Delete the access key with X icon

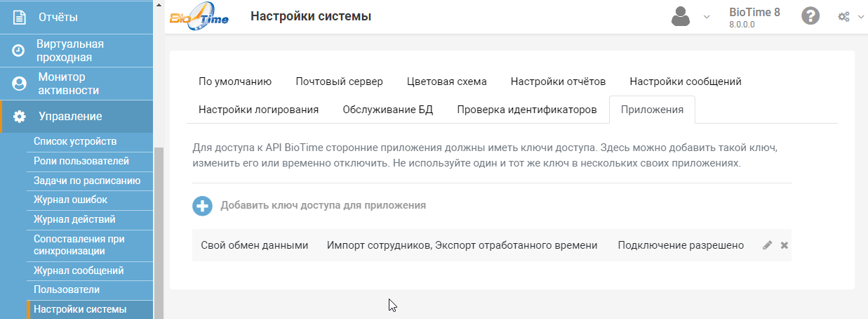pyautogui.click(x=784, y=245)
